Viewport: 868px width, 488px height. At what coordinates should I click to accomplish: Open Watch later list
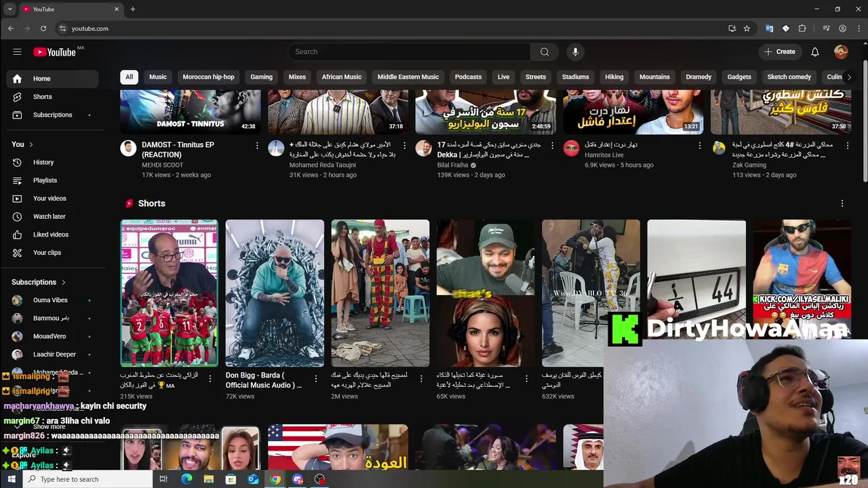(52, 216)
